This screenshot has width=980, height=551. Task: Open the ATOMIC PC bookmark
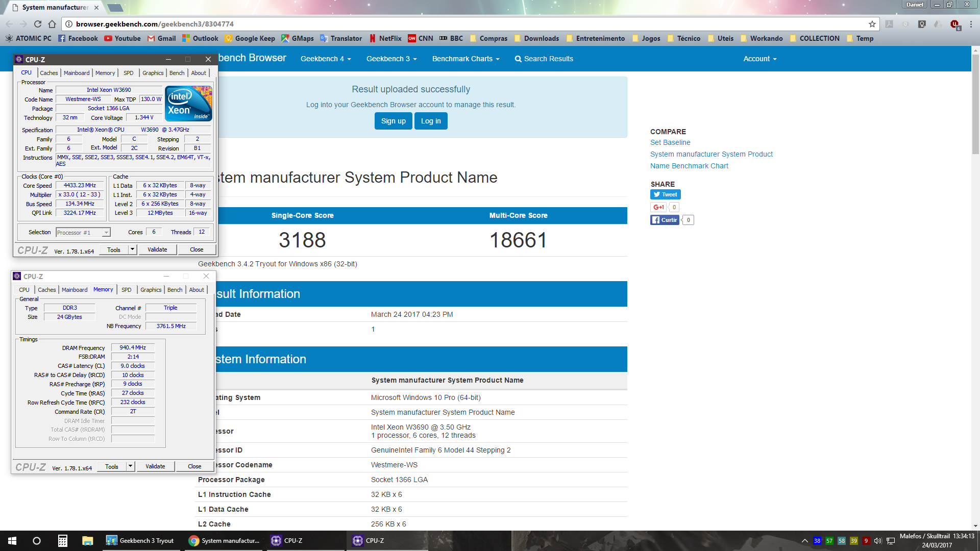pyautogui.click(x=29, y=38)
